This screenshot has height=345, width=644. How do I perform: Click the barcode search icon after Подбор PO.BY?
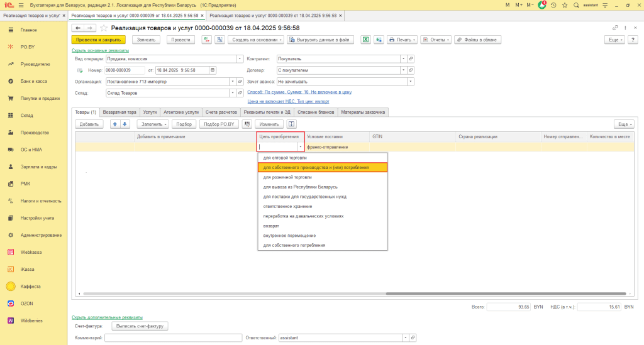click(247, 124)
